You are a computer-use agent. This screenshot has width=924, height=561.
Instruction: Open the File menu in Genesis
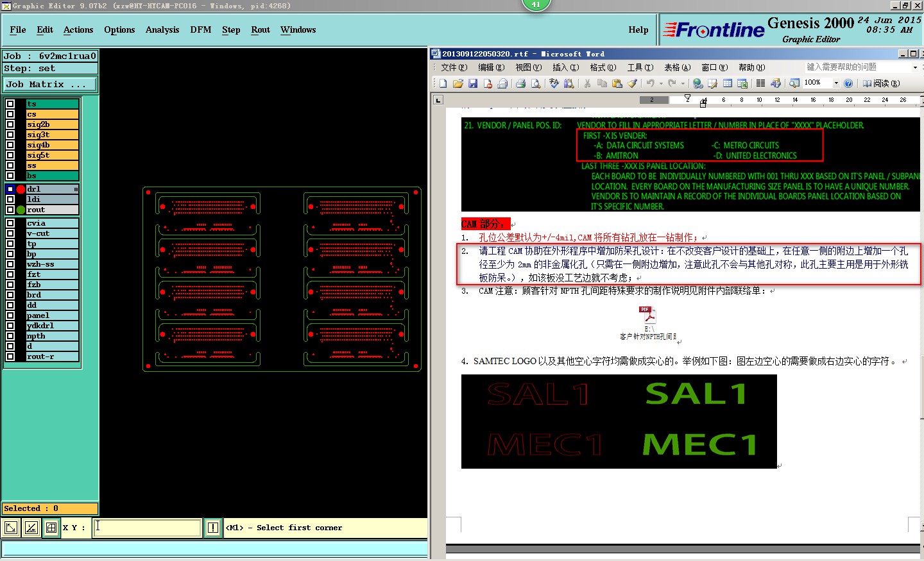pos(18,29)
